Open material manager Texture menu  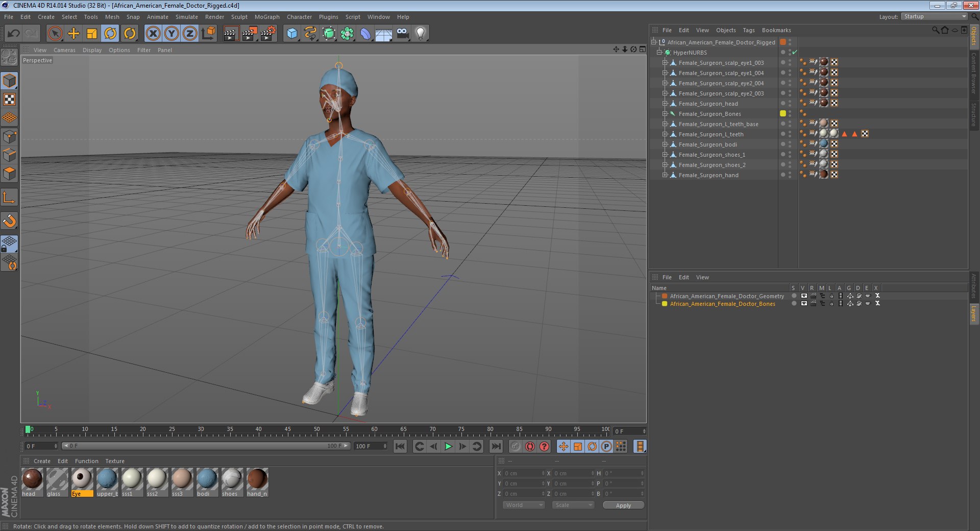(115, 461)
